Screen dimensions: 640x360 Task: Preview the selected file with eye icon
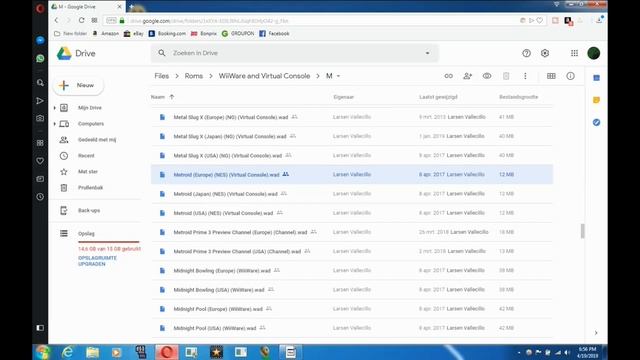click(487, 76)
